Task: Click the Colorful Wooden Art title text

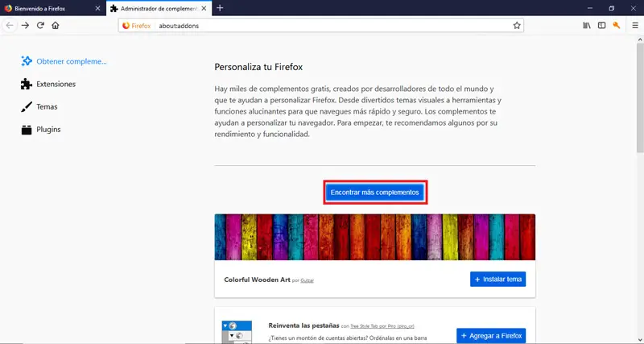Action: 257,280
